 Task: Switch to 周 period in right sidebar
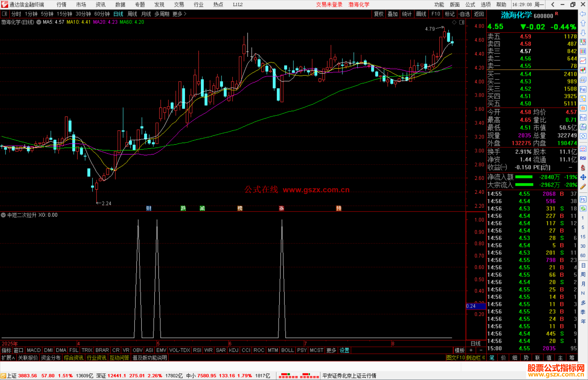pos(583,275)
